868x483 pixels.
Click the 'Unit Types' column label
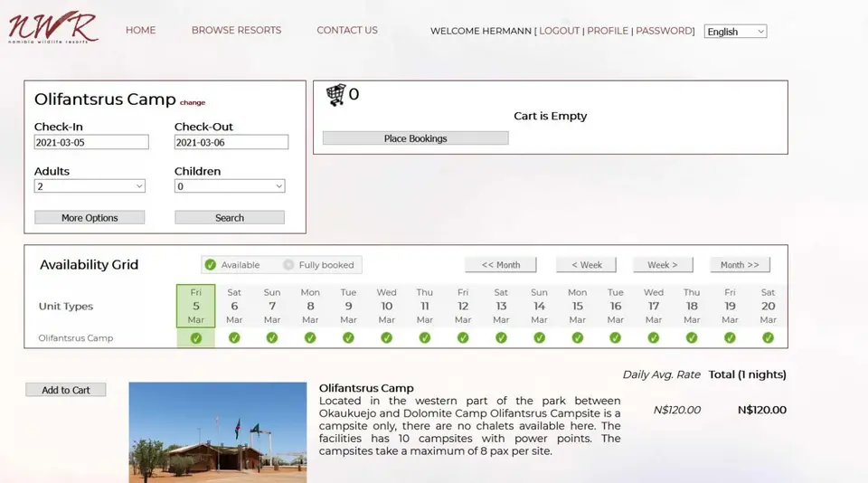66,307
